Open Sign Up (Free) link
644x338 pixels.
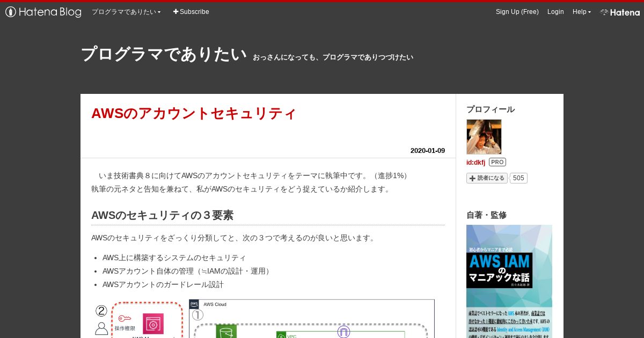click(x=517, y=12)
